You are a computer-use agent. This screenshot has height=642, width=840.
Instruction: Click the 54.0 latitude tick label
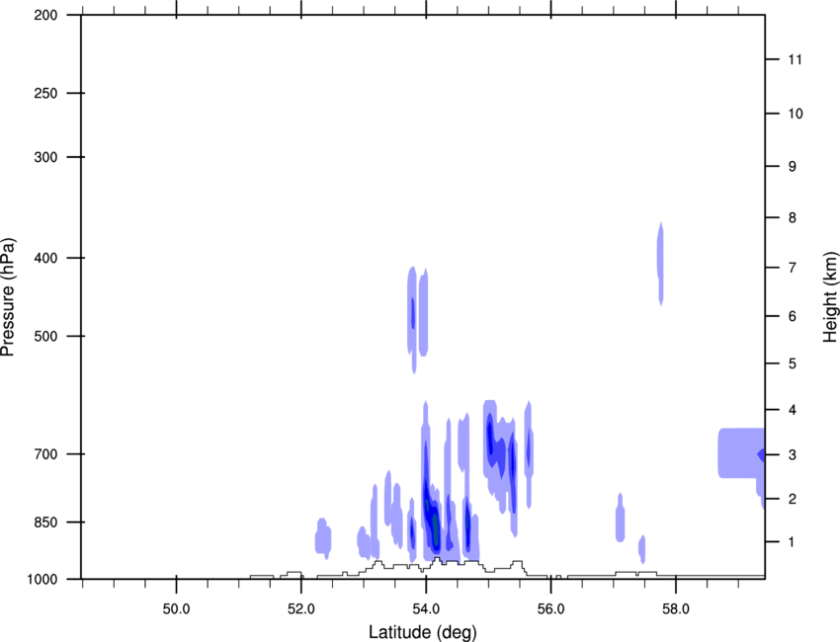click(x=427, y=608)
